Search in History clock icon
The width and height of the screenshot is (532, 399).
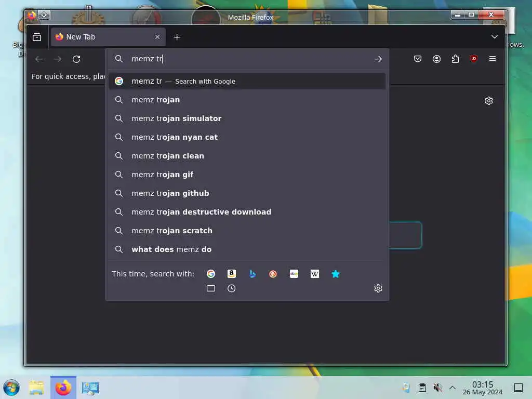[x=231, y=288]
